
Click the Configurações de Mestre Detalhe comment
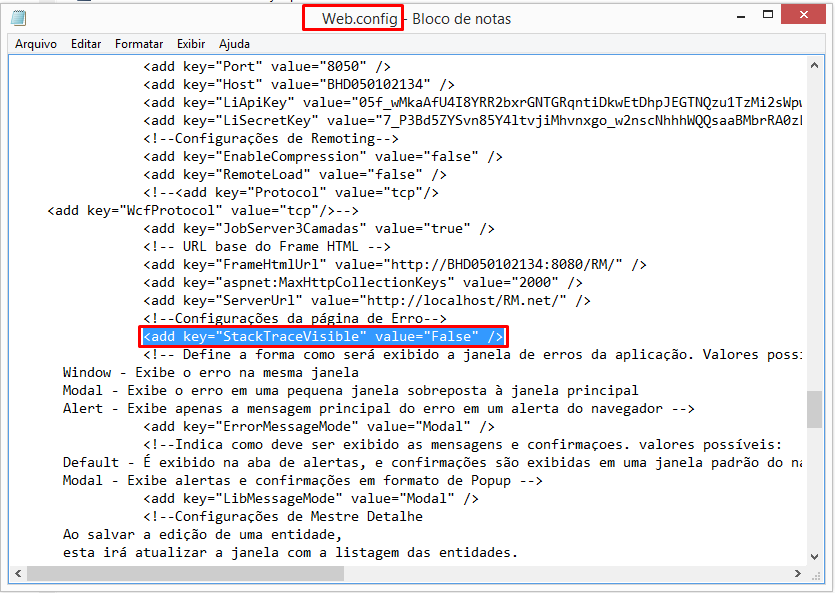283,517
